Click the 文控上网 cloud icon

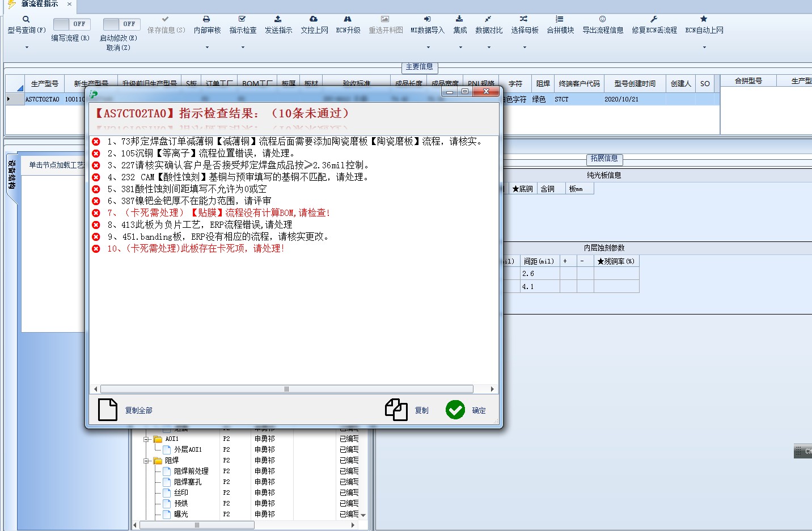314,19
